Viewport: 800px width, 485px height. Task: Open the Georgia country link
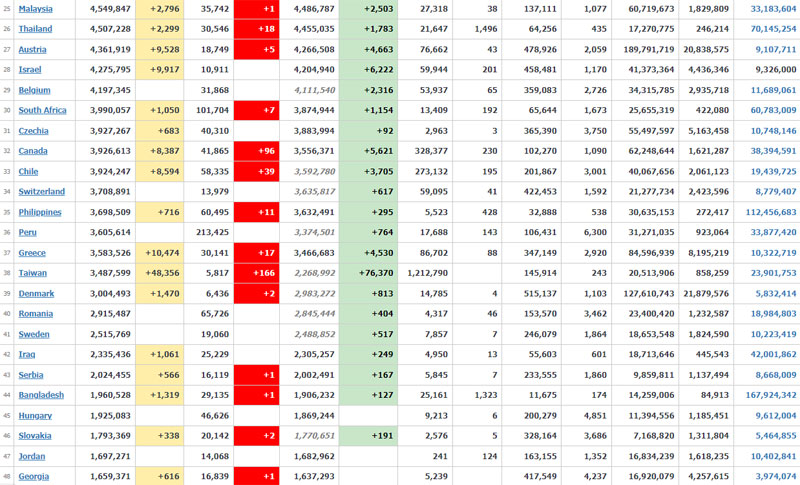click(34, 476)
